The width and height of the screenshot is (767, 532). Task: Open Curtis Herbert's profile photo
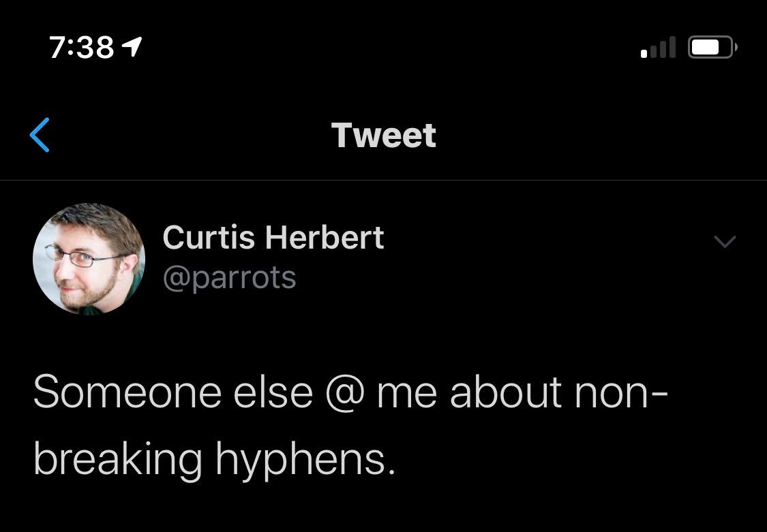[x=89, y=259]
